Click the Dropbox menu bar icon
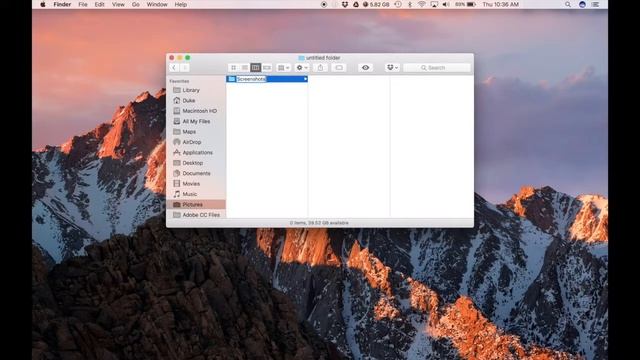This screenshot has height=360, width=640. click(345, 4)
